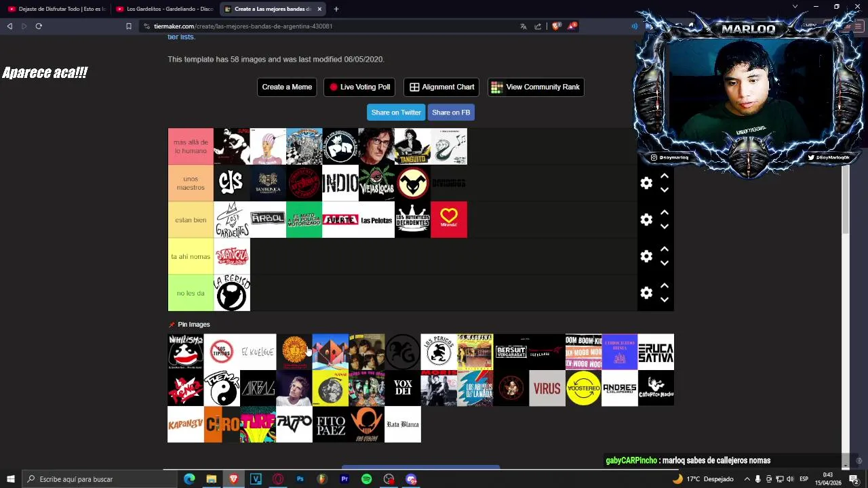Bookmark this page
The height and width of the screenshot is (488, 868).
pos(128,26)
